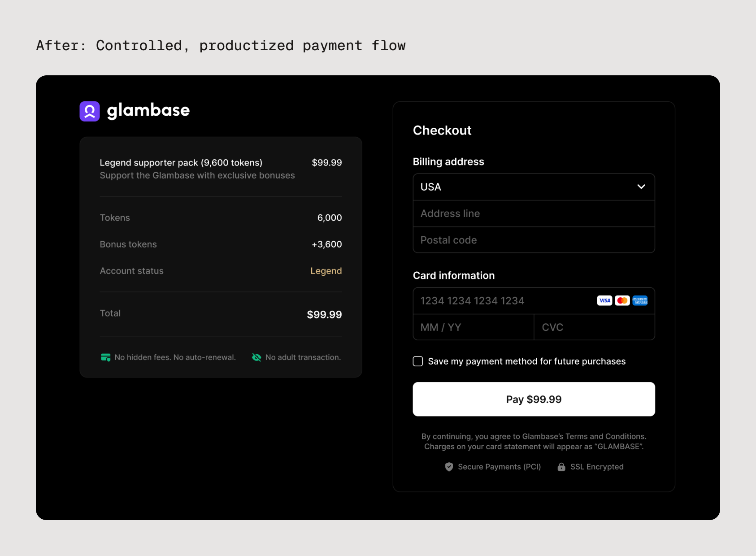Viewport: 756px width, 556px height.
Task: Focus the Postal code field
Action: (534, 240)
